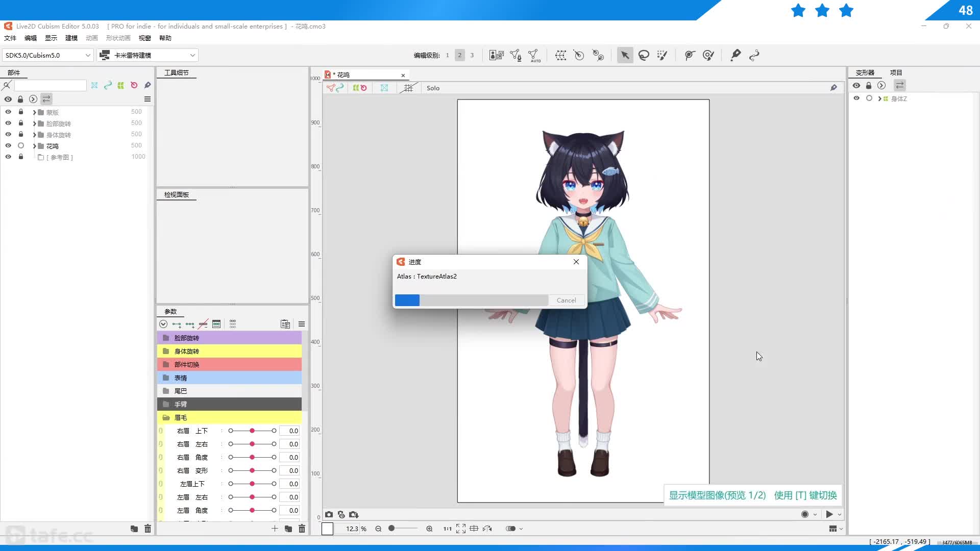Toggle Solo display mode

[x=433, y=88]
